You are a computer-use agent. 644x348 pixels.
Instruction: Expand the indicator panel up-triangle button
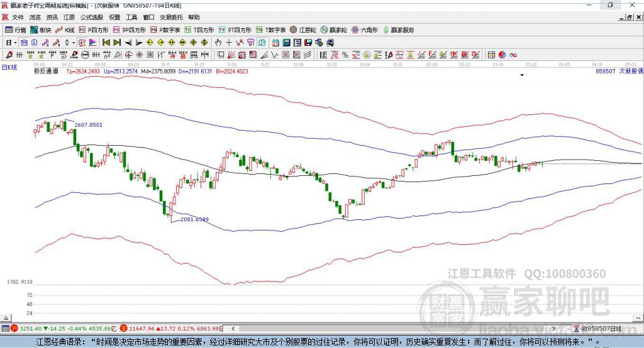click(6, 318)
